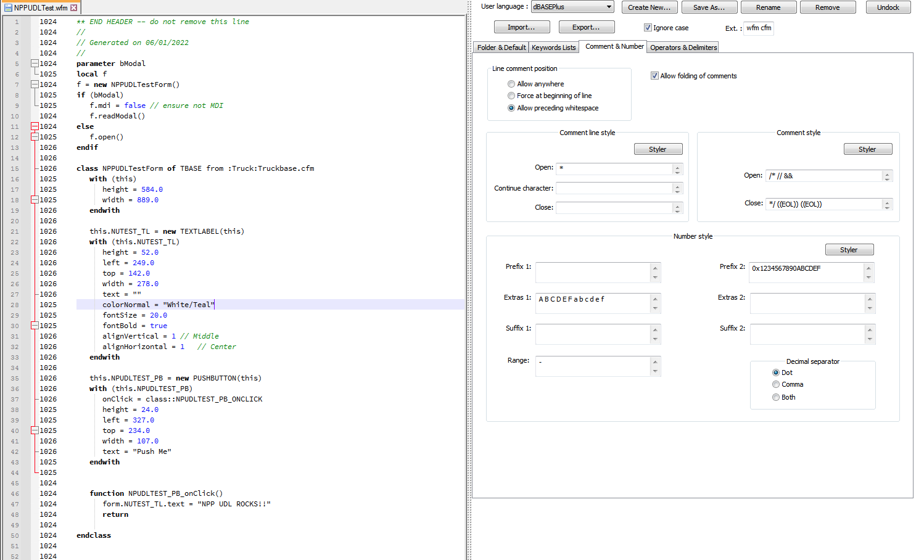Collapse red fold marker on line 11
The image size is (924, 560).
click(35, 126)
